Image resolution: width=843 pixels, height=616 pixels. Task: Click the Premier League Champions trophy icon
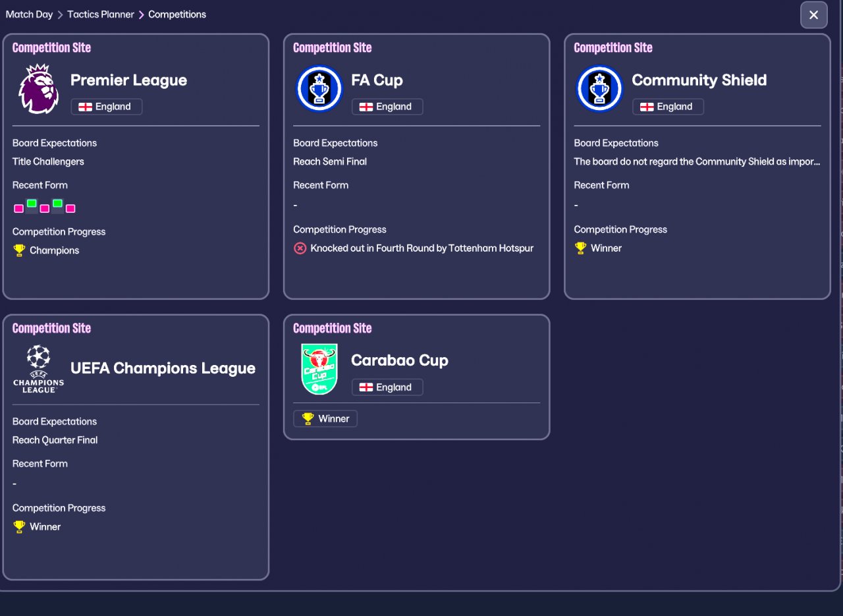pos(19,250)
